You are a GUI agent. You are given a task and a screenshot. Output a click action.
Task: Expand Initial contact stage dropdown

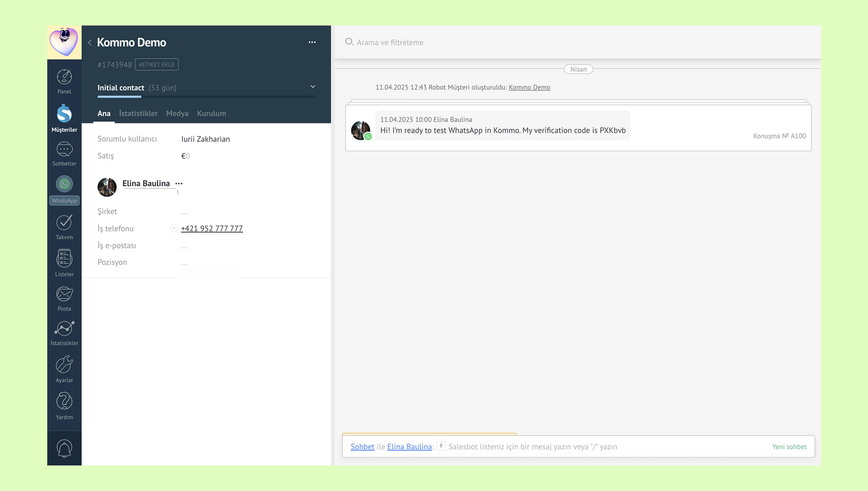pyautogui.click(x=313, y=87)
